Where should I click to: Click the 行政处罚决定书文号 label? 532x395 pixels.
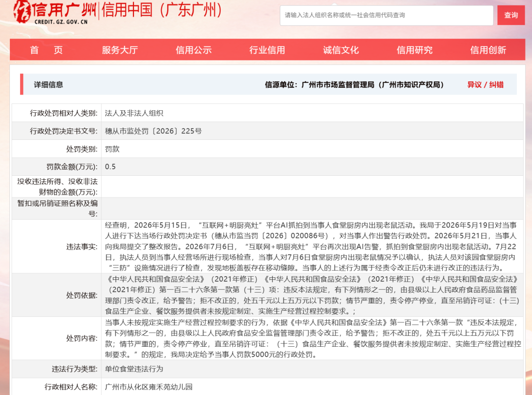tap(64, 131)
